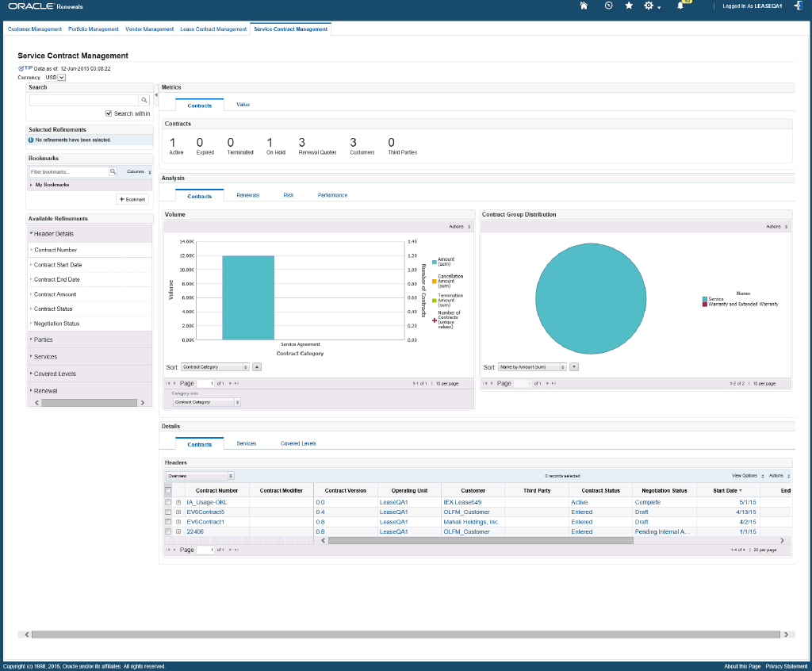Viewport: 812px width, 671px height.
Task: Open the Currency USD dropdown
Action: (x=55, y=77)
